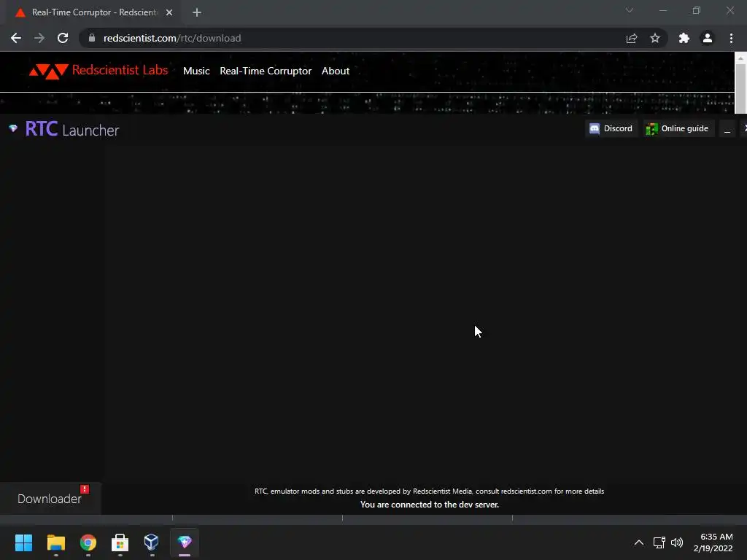Open the Chrome profile icon
Viewport: 747px width, 560px height.
708,38
